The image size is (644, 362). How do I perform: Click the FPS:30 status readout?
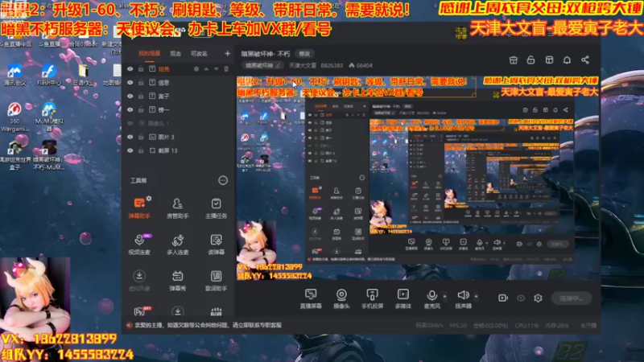click(458, 325)
